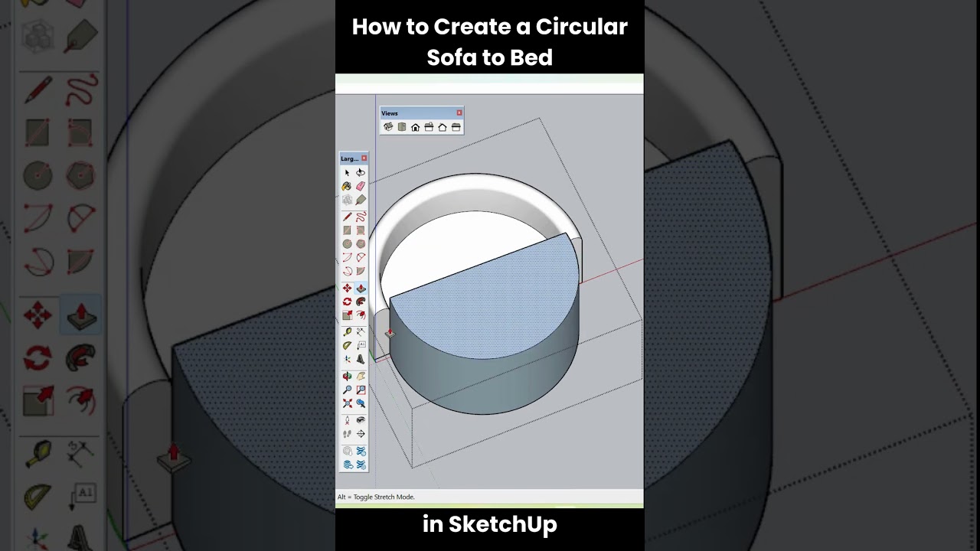Viewport: 980px width, 551px height.
Task: Click the Zoom Extents tool
Action: tap(347, 403)
